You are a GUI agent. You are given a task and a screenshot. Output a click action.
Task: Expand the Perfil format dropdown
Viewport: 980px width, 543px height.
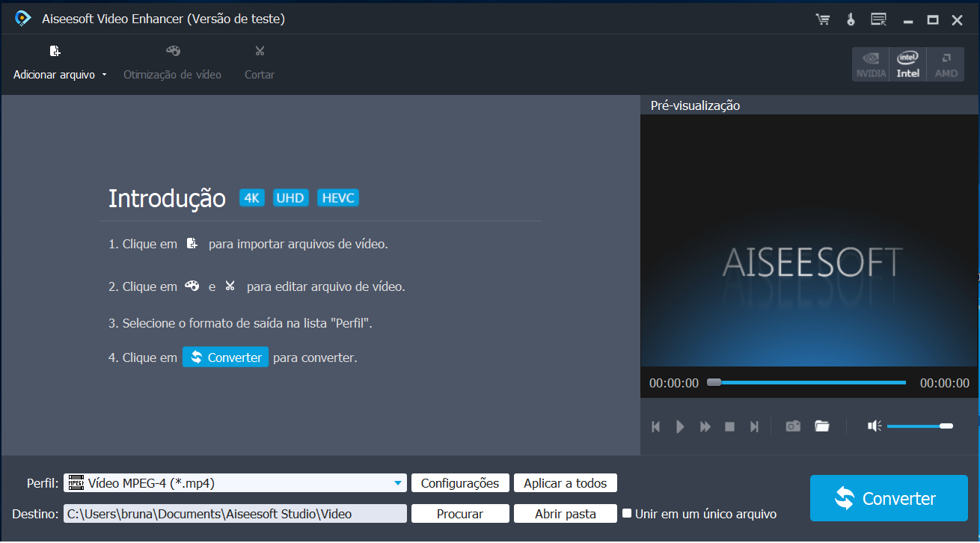[398, 483]
